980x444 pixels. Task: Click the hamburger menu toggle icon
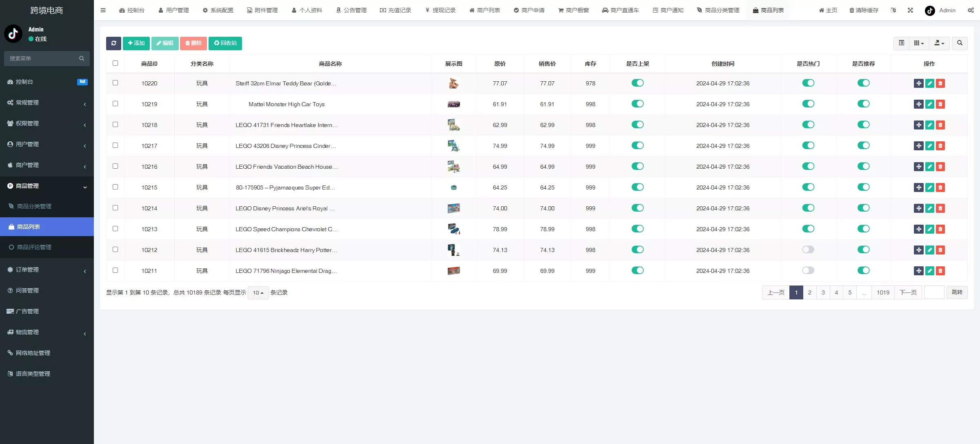pos(103,10)
